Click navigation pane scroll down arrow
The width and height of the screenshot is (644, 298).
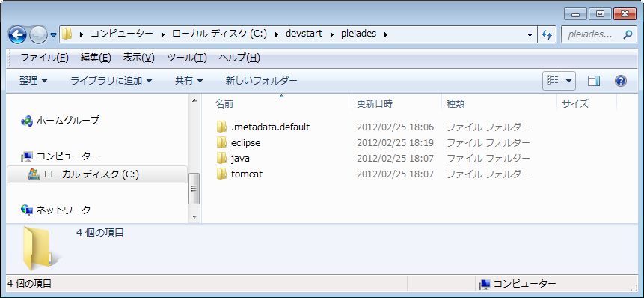194,216
